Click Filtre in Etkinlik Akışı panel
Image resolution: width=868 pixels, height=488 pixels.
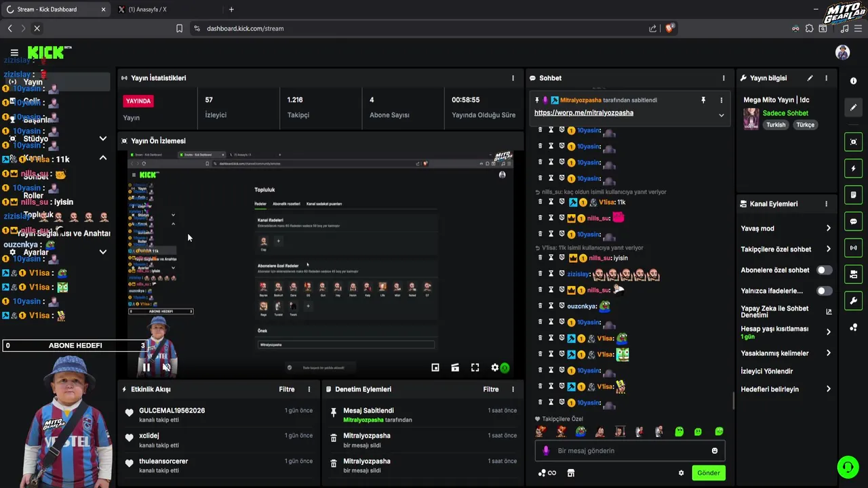point(287,389)
